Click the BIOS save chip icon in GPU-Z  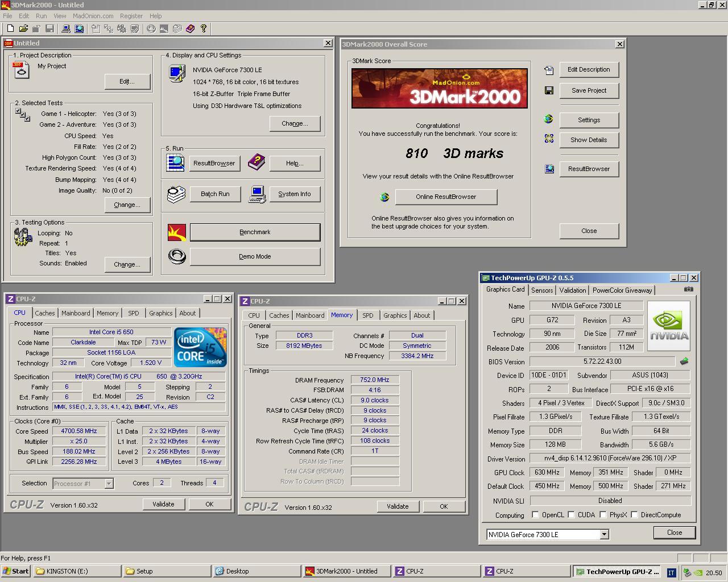coord(684,361)
